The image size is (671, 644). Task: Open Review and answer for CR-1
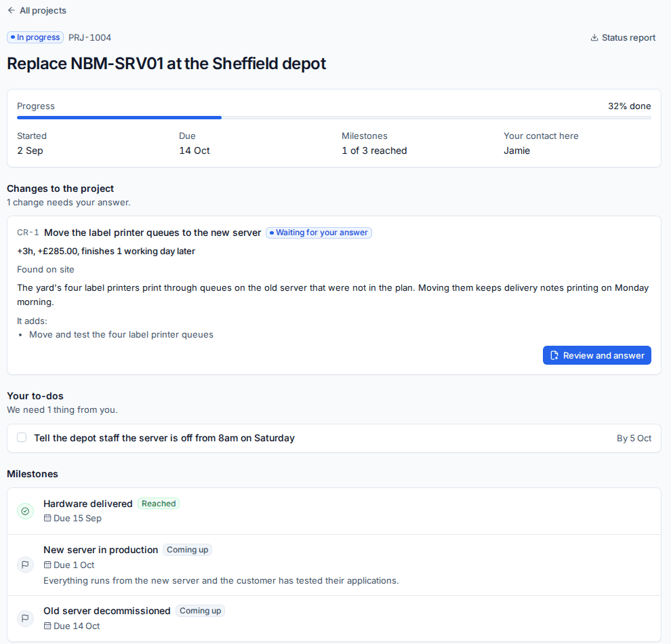point(597,355)
